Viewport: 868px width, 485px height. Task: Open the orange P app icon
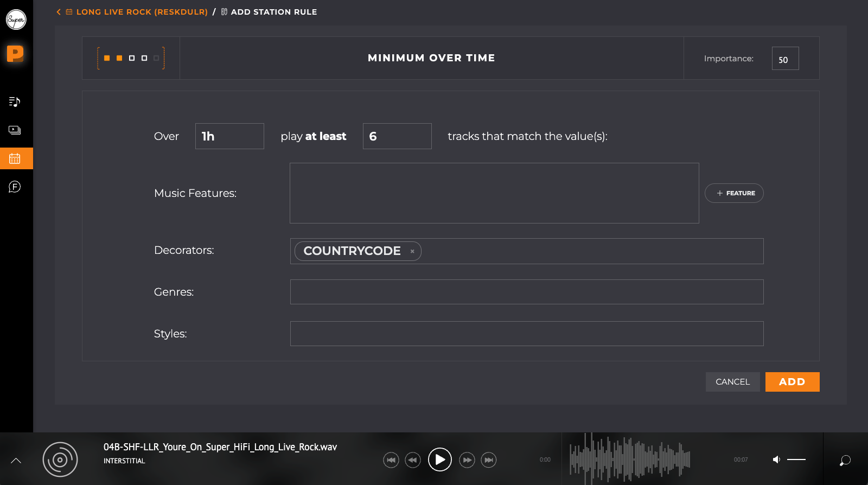[15, 54]
